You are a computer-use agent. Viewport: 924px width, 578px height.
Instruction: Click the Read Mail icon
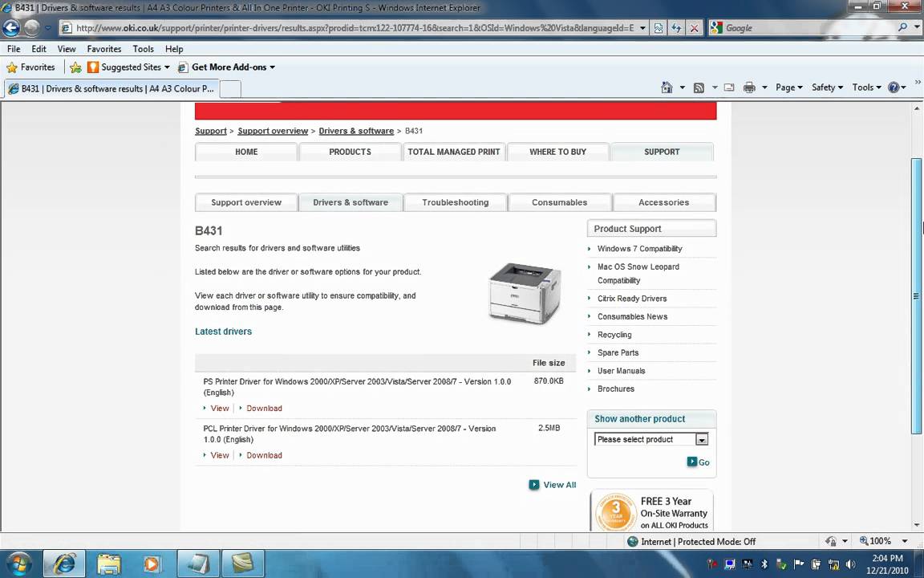tap(729, 88)
